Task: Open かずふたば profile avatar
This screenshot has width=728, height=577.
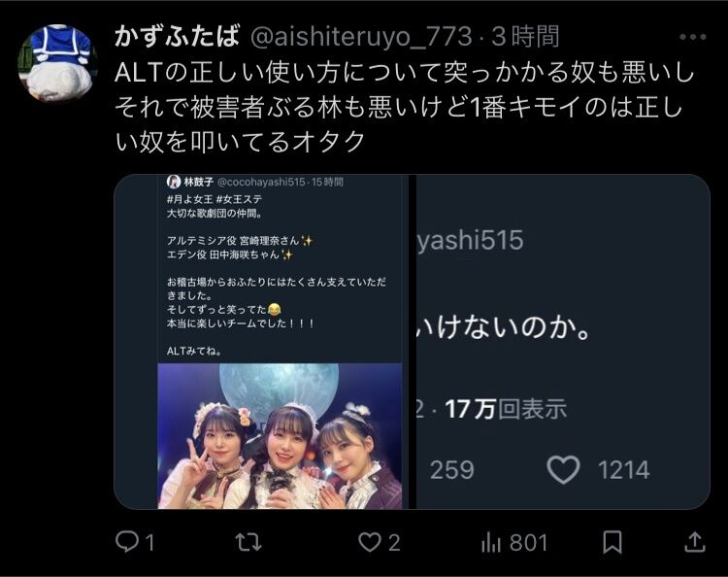Action: pos(57,63)
